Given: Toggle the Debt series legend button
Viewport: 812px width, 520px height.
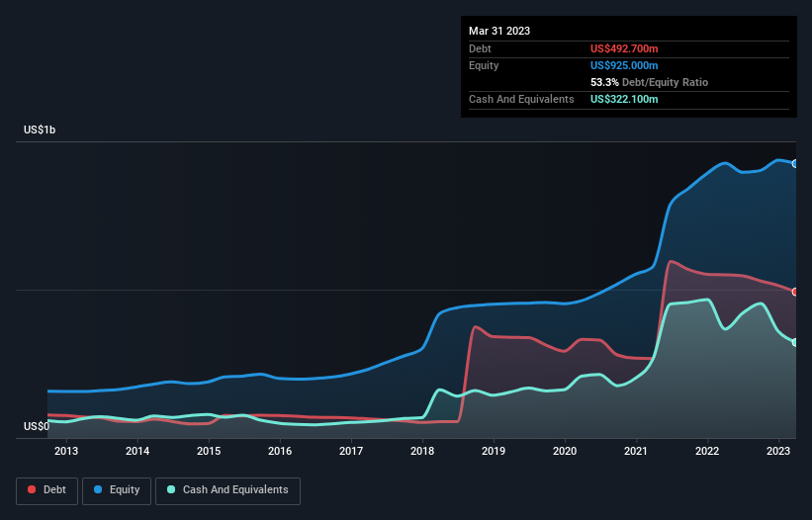Looking at the screenshot, I should [46, 490].
